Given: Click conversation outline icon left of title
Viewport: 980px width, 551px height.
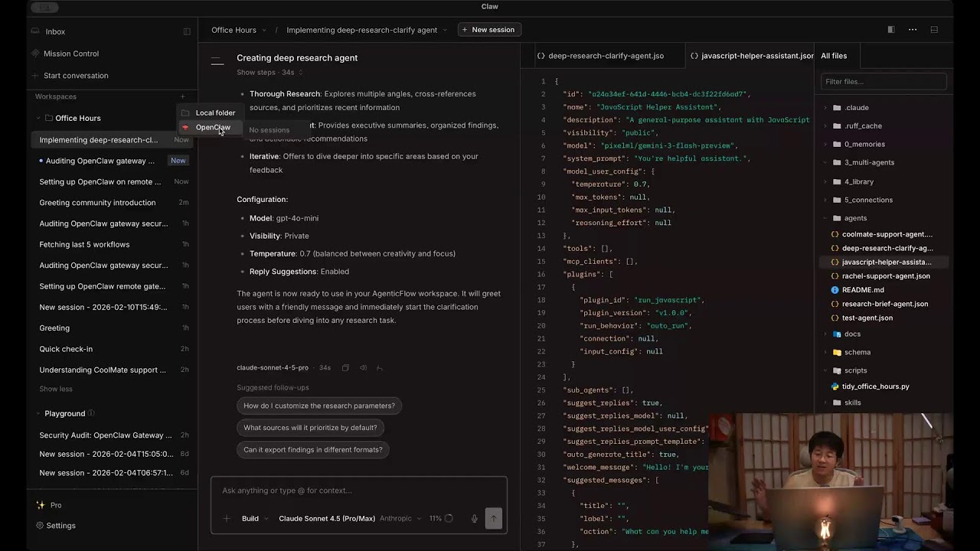Looking at the screenshot, I should coord(217,61).
